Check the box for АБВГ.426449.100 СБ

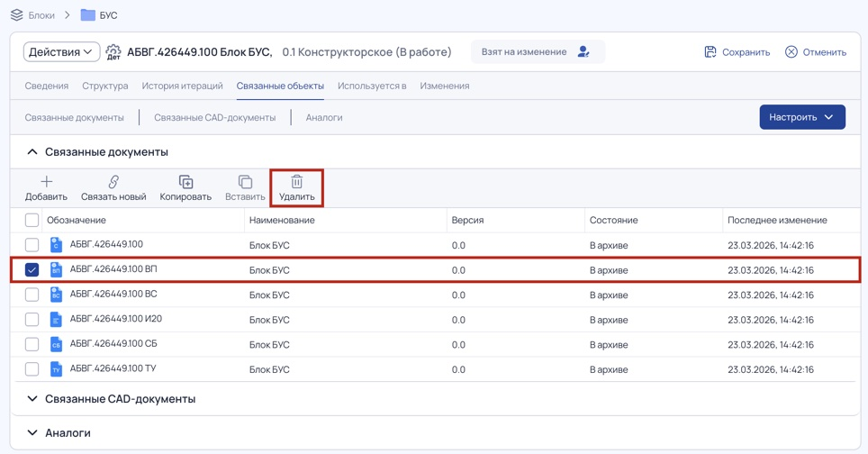(x=32, y=344)
